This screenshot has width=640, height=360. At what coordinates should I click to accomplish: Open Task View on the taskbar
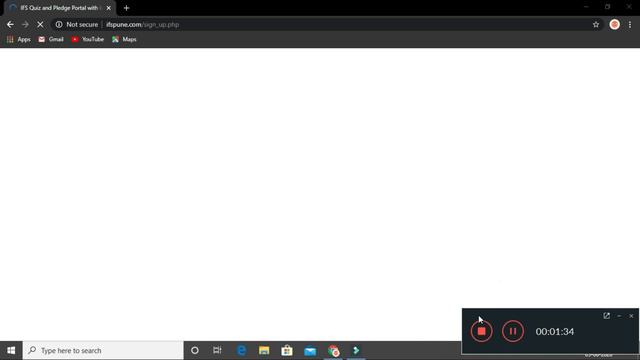[217, 350]
